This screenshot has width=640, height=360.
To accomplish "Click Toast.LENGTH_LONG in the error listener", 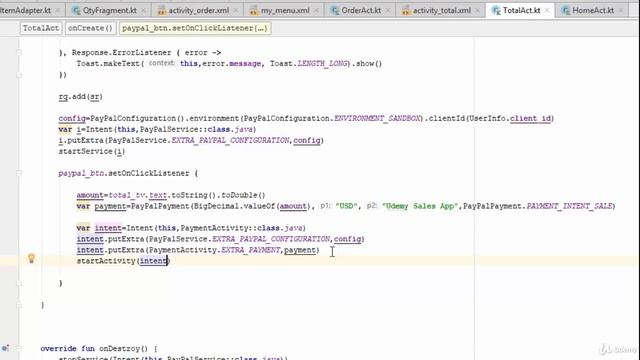I will coord(309,64).
